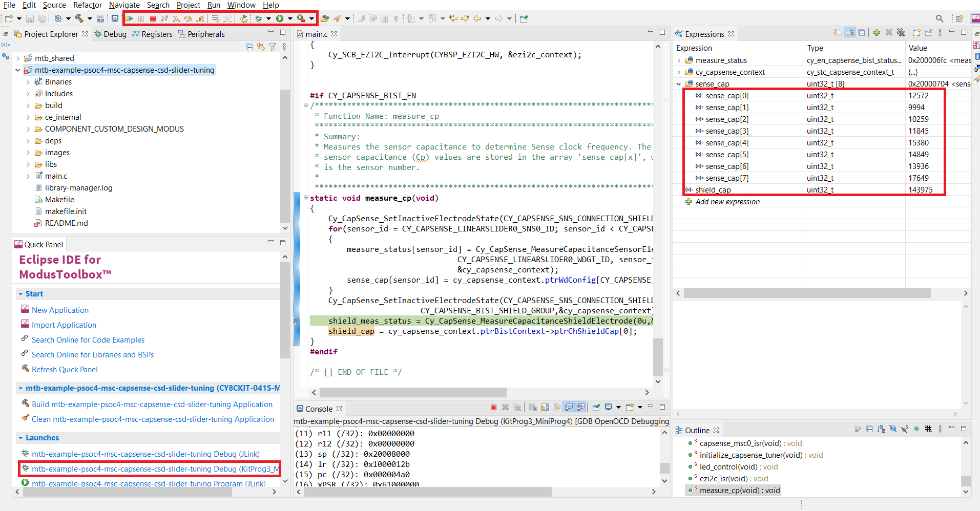The height and width of the screenshot is (511, 980).
Task: Click the green plus Add Expression icon
Action: pyautogui.click(x=877, y=33)
